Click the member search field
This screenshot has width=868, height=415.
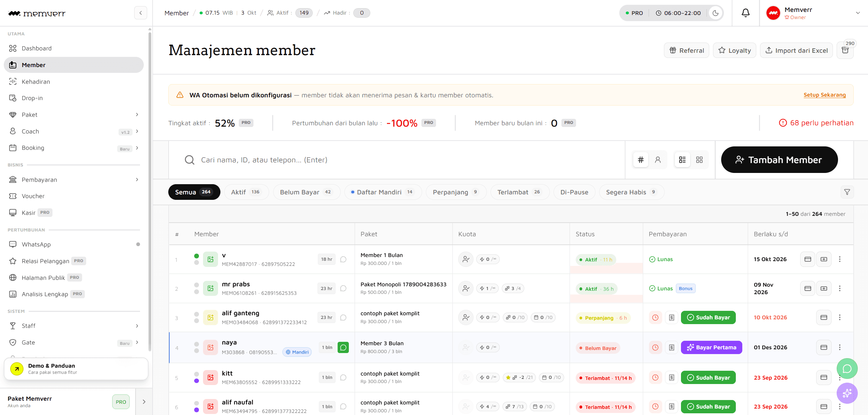tap(397, 160)
